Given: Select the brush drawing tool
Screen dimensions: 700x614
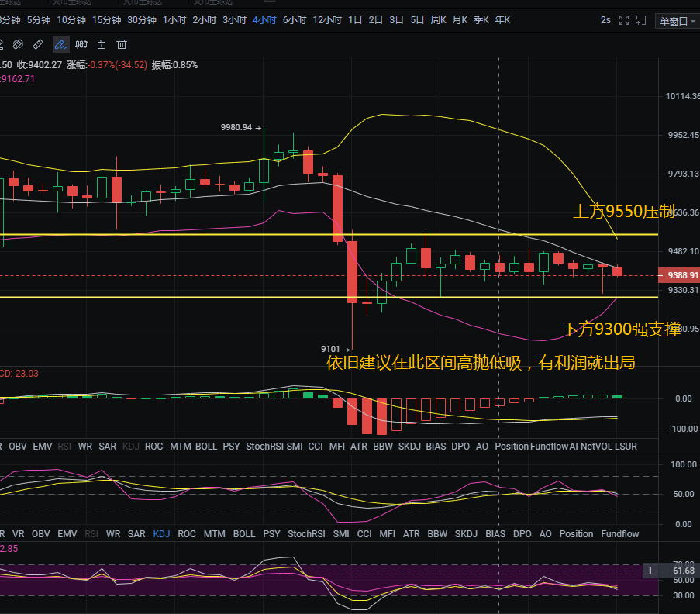Looking at the screenshot, I should (60, 44).
